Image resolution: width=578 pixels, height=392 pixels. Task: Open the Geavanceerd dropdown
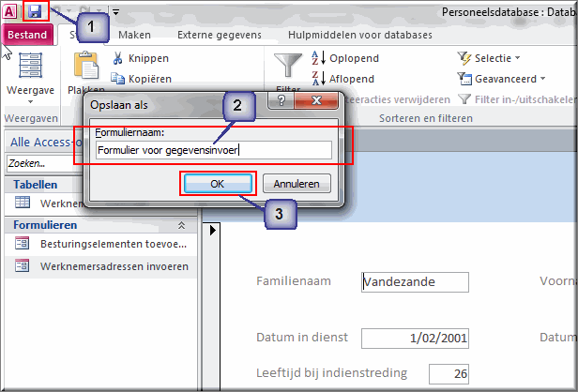click(x=501, y=79)
